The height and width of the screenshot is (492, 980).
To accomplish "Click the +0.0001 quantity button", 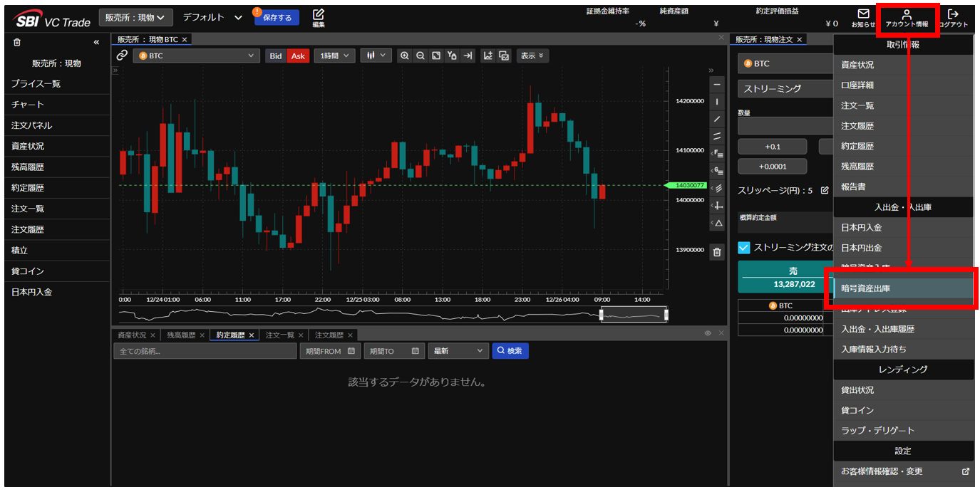I will 773,167.
